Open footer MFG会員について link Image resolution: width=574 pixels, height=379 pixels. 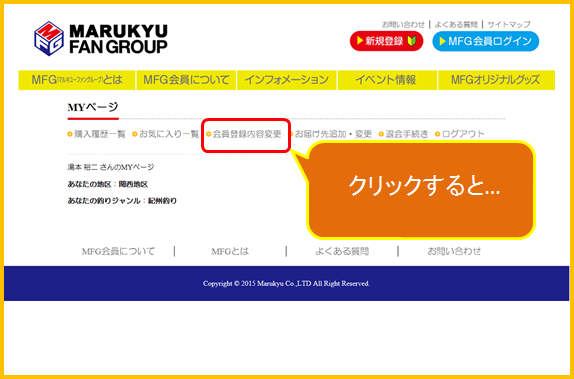point(118,252)
